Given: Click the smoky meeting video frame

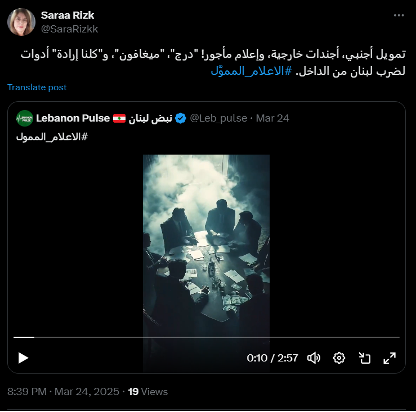Looking at the screenshot, I should click(206, 245).
